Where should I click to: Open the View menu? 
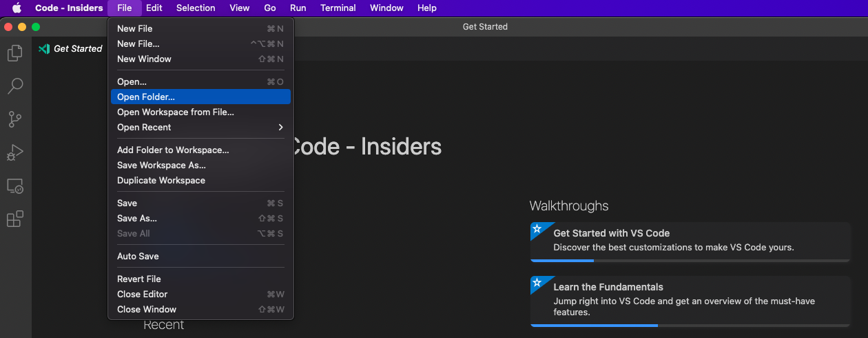click(x=240, y=8)
